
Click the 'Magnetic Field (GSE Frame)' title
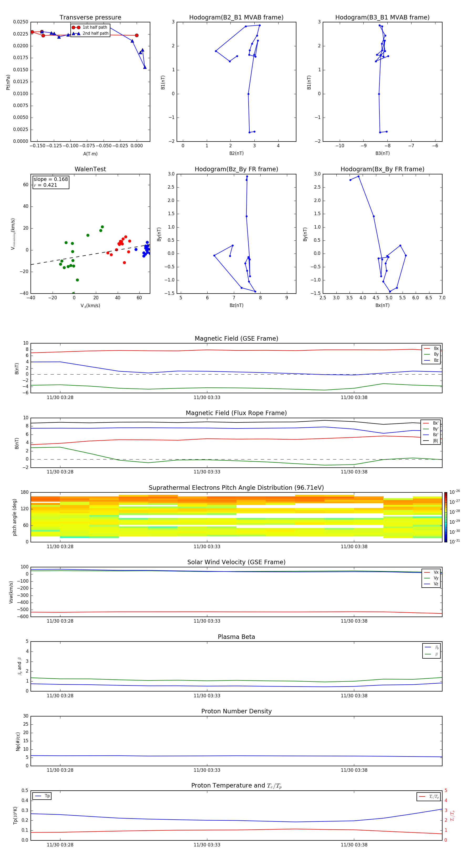[236, 339]
